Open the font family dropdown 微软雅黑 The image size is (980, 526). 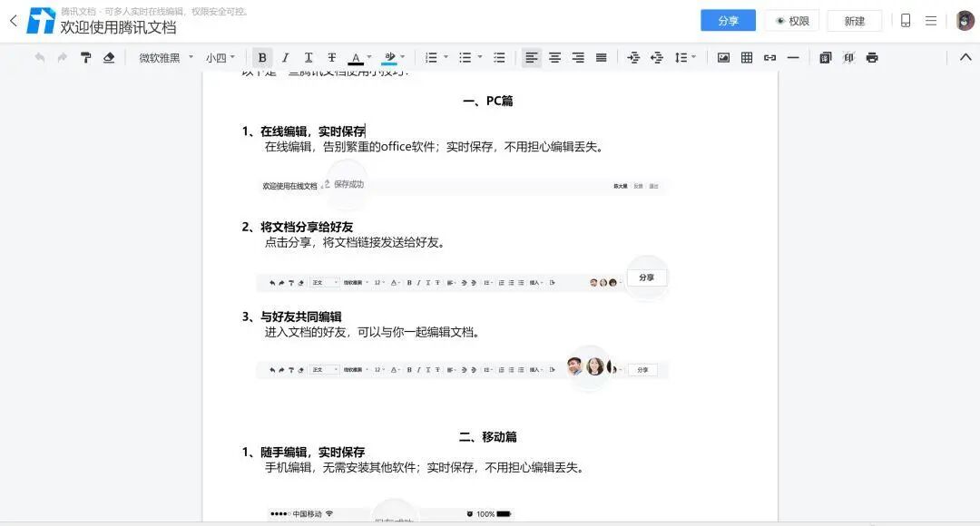[x=166, y=57]
